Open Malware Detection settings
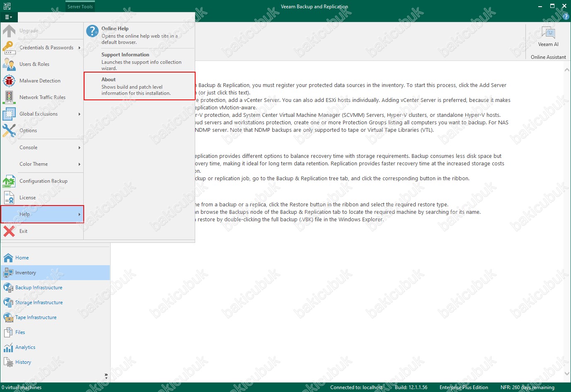Image resolution: width=571 pixels, height=392 pixels. point(42,81)
